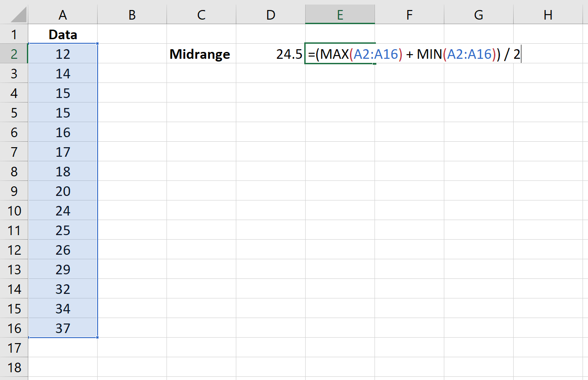
Task: Select column A header
Action: tap(63, 15)
